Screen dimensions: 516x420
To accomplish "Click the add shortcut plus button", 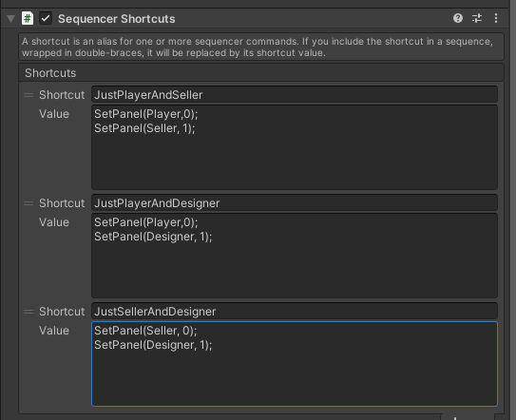I will click(454, 417).
